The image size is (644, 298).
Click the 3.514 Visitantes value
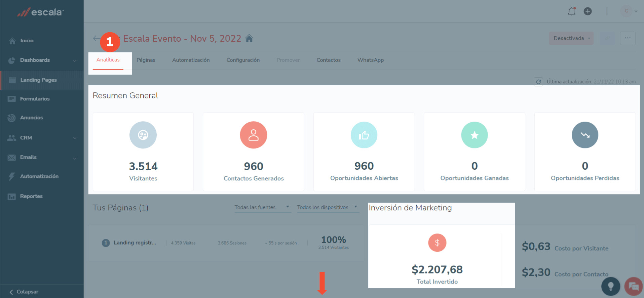pos(143,166)
